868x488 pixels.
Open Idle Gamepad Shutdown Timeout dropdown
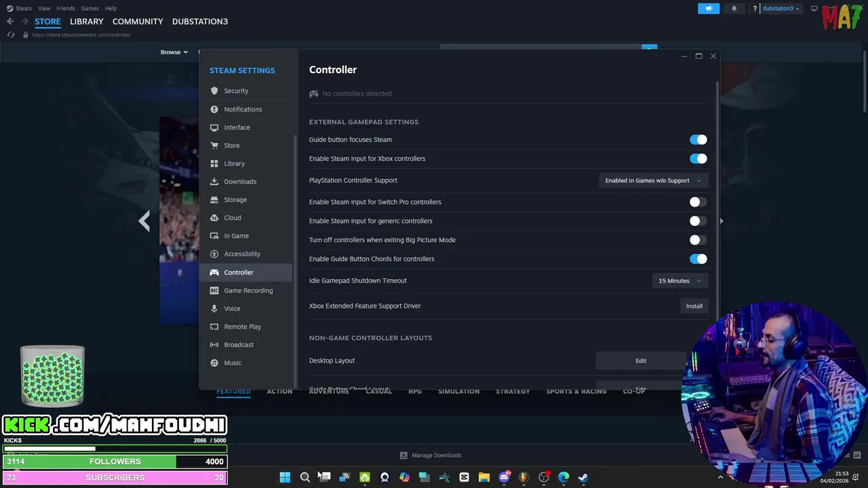pos(680,281)
